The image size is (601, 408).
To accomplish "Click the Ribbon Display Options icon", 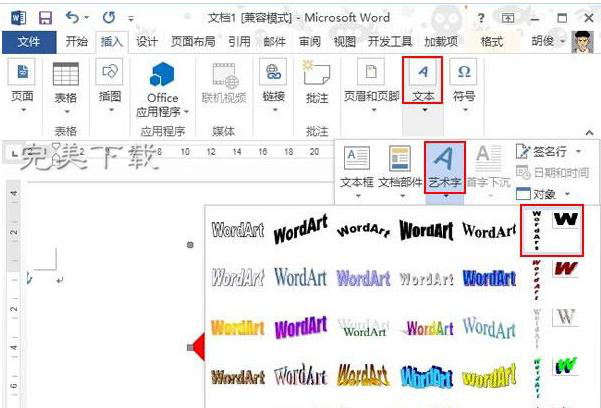I will (508, 18).
